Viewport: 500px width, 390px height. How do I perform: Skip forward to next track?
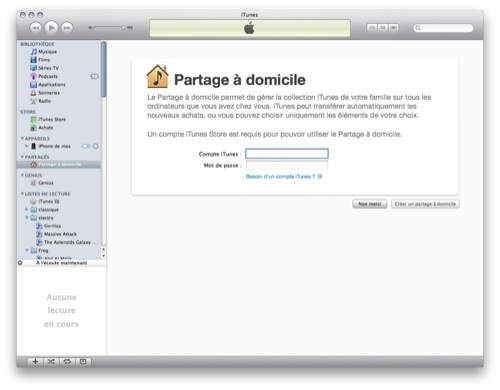[67, 28]
